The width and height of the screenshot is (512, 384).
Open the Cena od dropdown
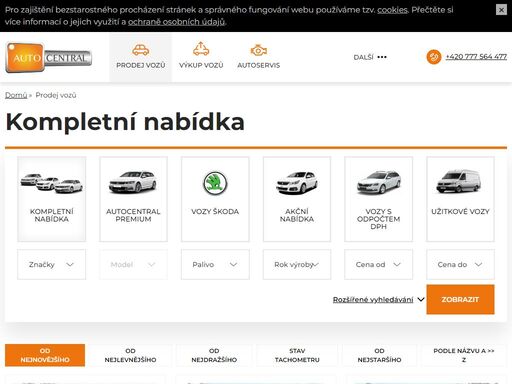pyautogui.click(x=379, y=264)
